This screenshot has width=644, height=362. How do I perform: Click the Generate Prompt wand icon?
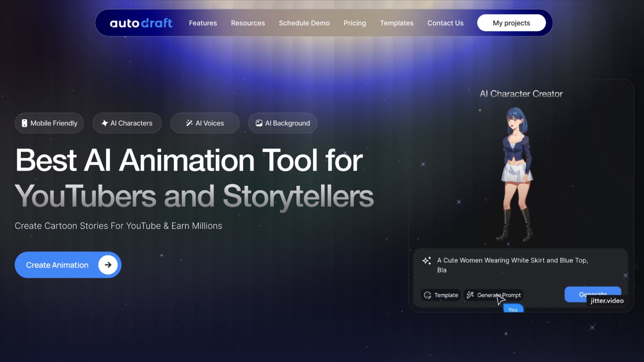pyautogui.click(x=470, y=295)
